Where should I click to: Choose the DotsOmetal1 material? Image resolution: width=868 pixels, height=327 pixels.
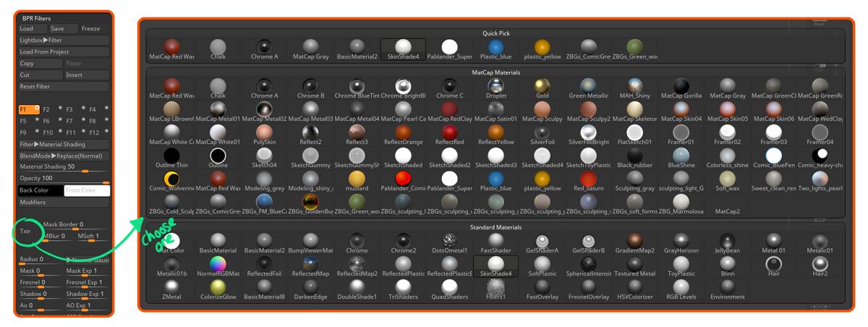[x=449, y=244]
